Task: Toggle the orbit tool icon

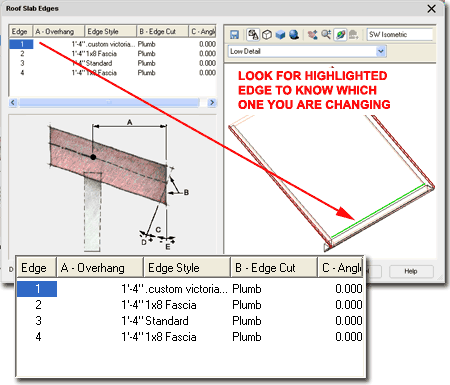Action: (x=340, y=35)
